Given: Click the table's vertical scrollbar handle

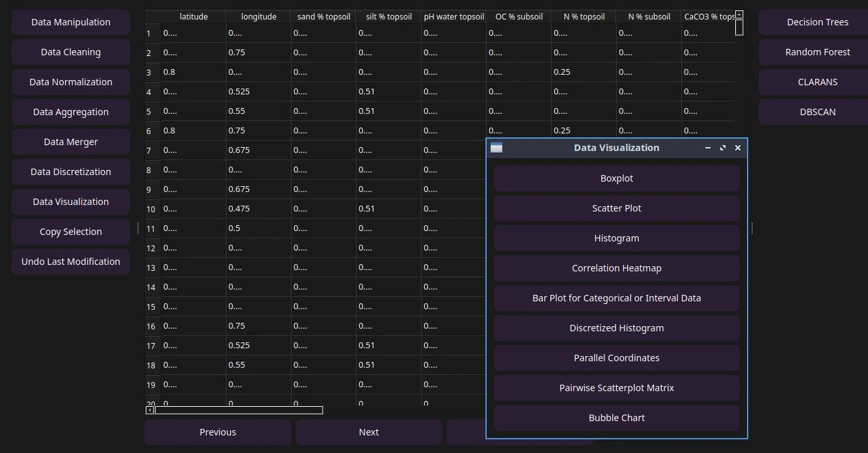Looking at the screenshot, I should click(x=739, y=27).
